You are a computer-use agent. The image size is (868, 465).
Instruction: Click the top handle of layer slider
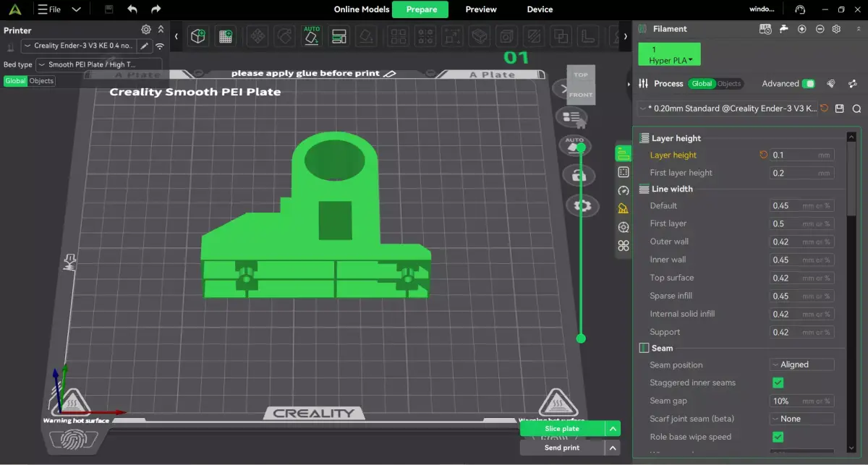581,148
